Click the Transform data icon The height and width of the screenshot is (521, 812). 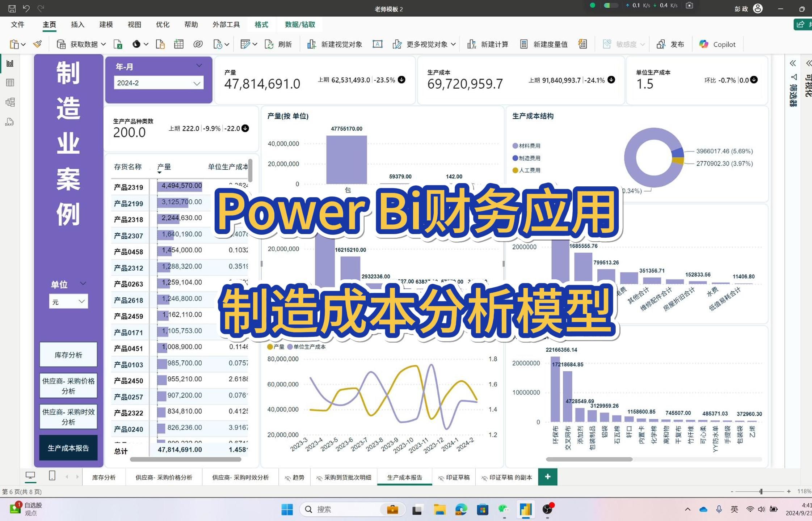(x=245, y=44)
